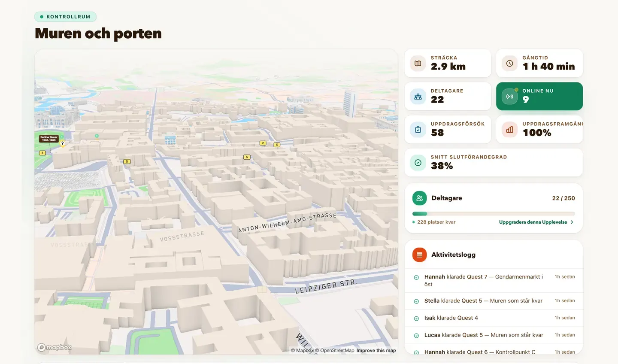
Task: Click the 22 / 250 participant count
Action: click(563, 198)
